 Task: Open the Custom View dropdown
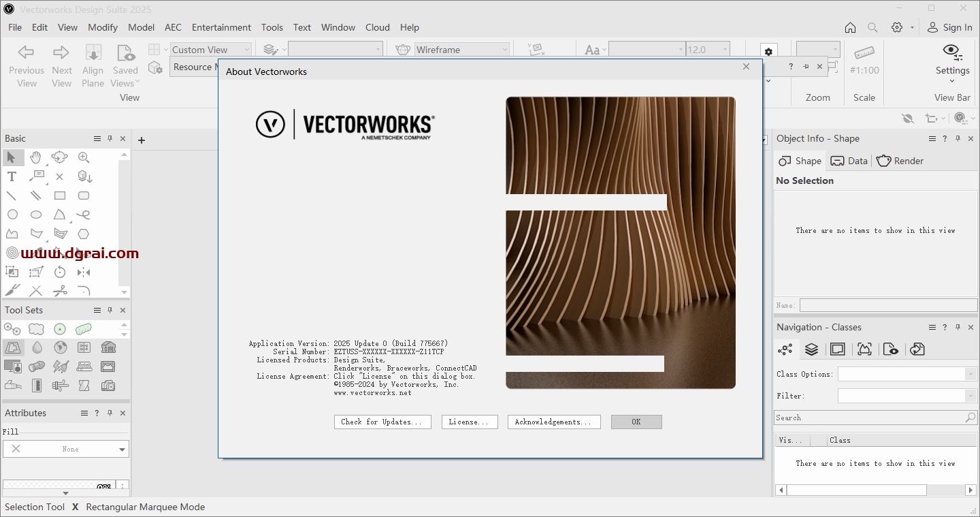(x=246, y=49)
